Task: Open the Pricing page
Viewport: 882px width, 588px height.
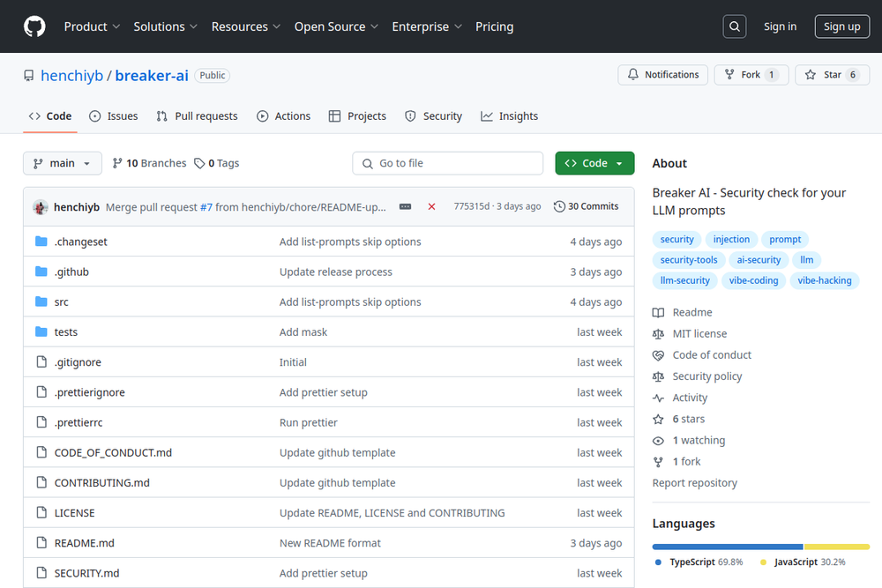Action: (x=495, y=26)
